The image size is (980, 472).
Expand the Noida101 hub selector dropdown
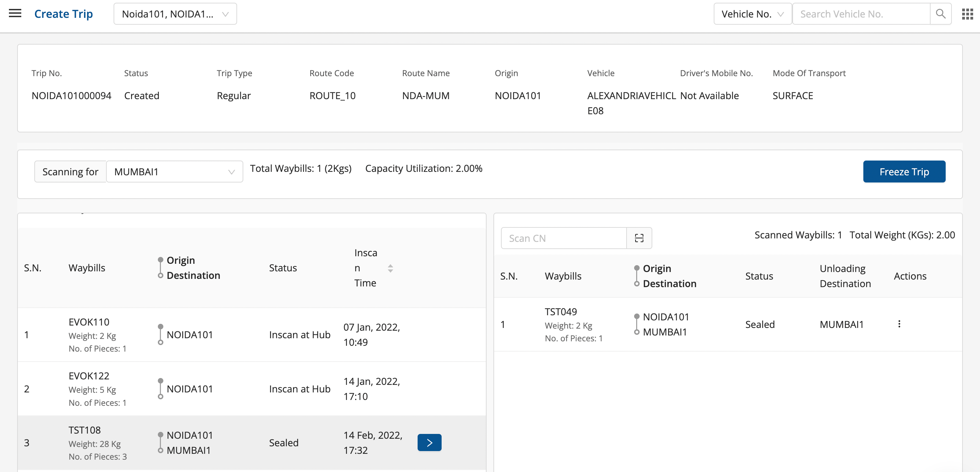[175, 14]
